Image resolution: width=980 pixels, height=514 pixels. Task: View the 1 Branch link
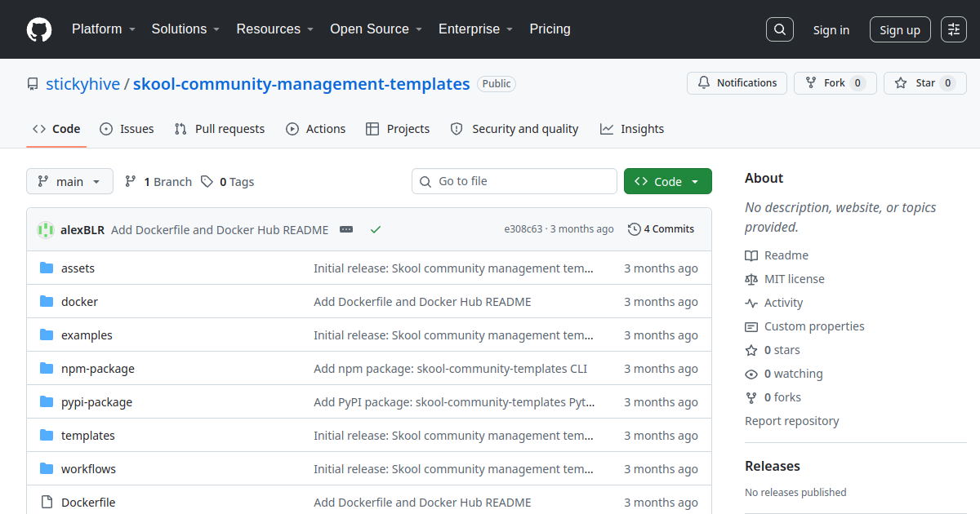click(158, 181)
